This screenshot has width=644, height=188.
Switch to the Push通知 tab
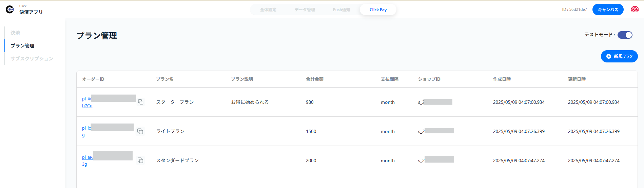341,10
